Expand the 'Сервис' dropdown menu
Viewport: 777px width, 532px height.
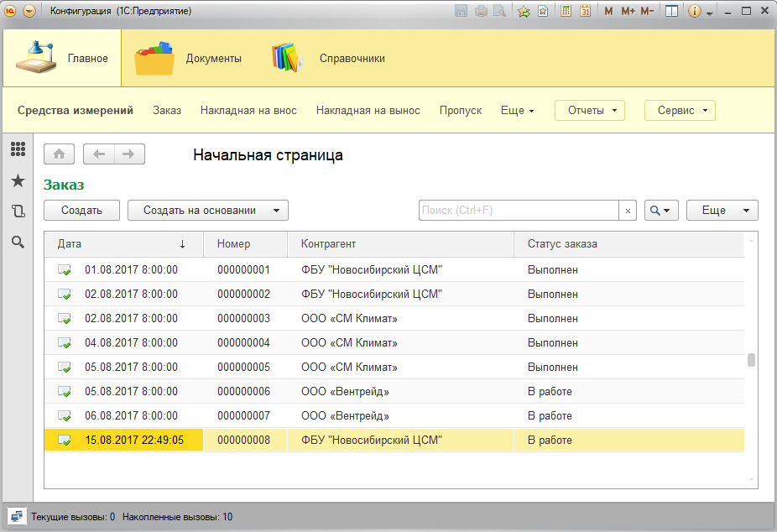(x=680, y=111)
